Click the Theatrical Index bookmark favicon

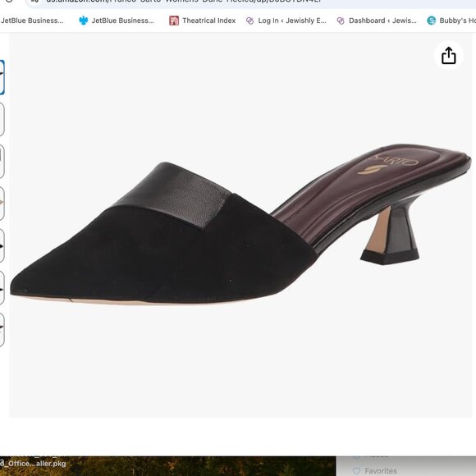coord(174,21)
